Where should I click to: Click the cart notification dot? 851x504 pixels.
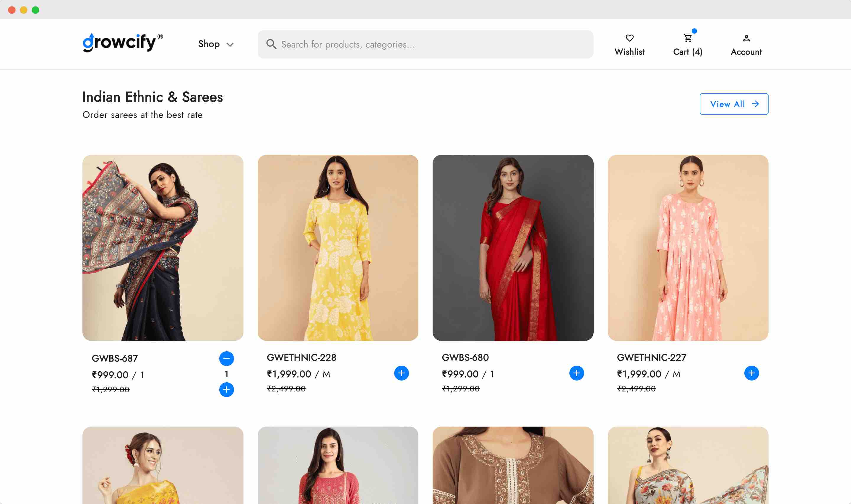tap(694, 31)
